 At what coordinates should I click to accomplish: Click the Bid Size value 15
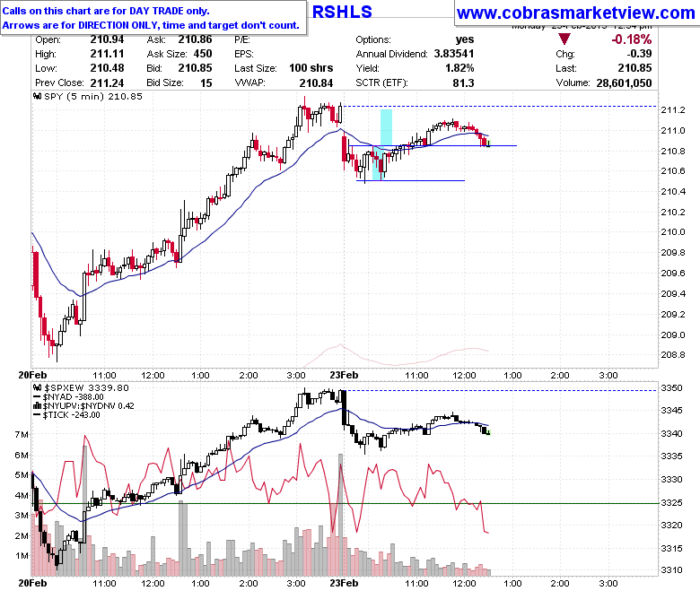[x=206, y=83]
